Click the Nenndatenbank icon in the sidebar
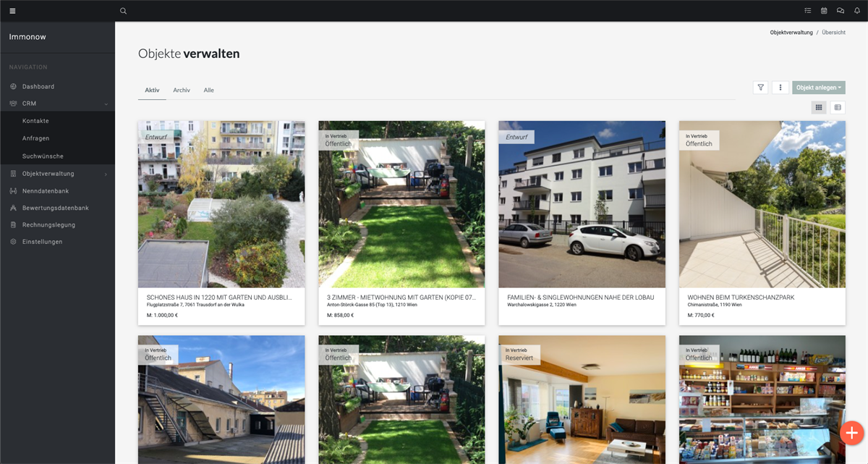The image size is (868, 464). [13, 191]
